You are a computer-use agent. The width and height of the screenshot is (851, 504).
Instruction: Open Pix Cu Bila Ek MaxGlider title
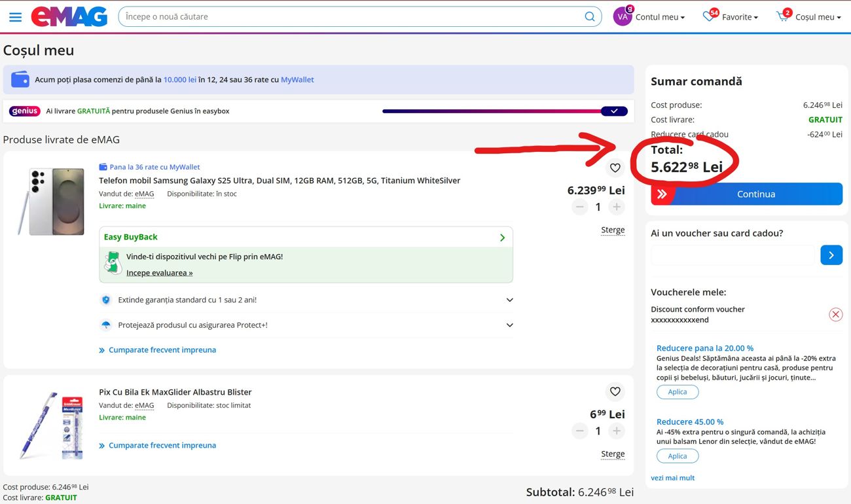[x=175, y=392]
